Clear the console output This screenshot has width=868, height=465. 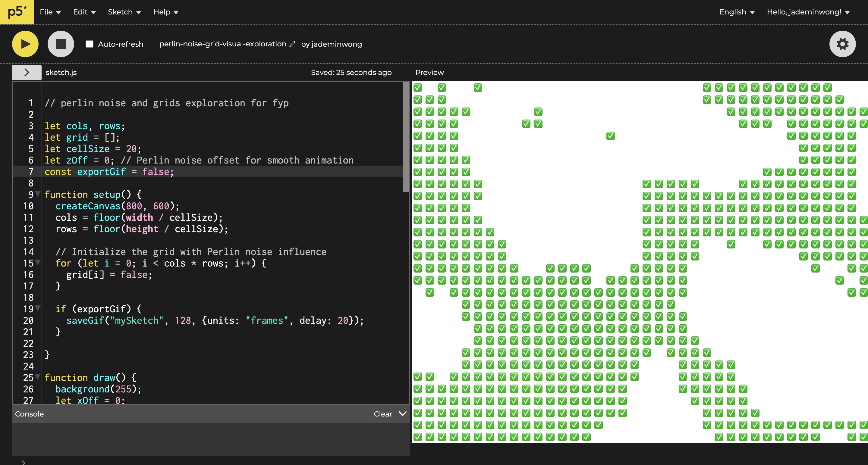[x=383, y=414]
